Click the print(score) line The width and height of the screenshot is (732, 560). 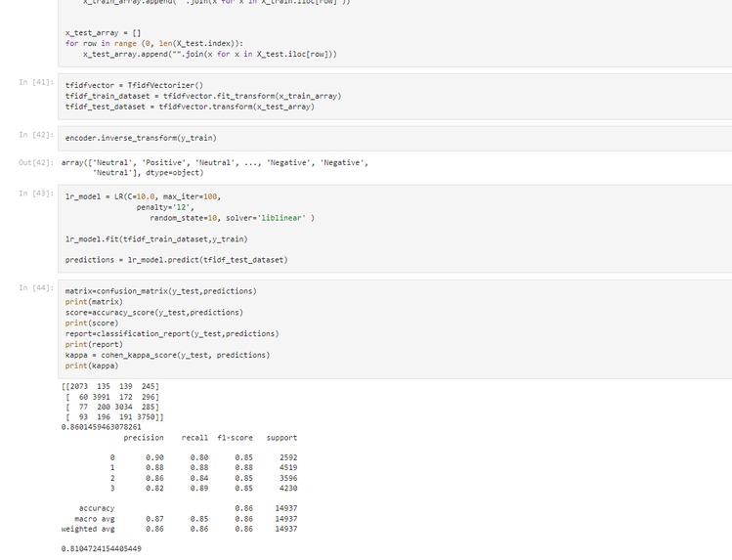[x=92, y=323]
